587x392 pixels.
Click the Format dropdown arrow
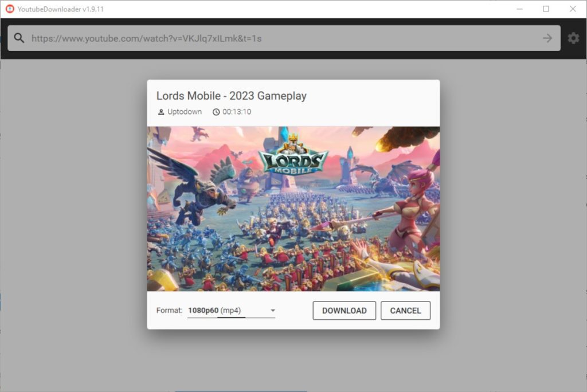point(272,311)
